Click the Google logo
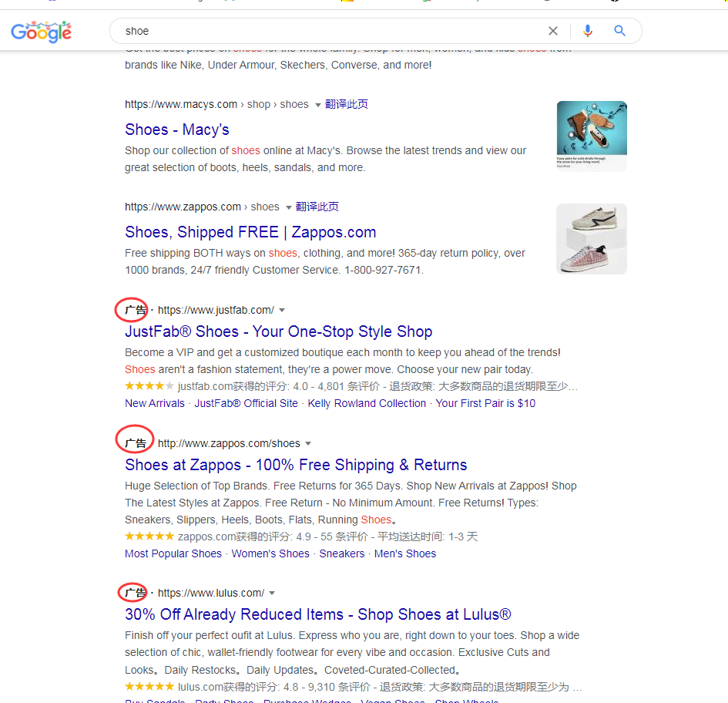The image size is (728, 703). click(42, 32)
